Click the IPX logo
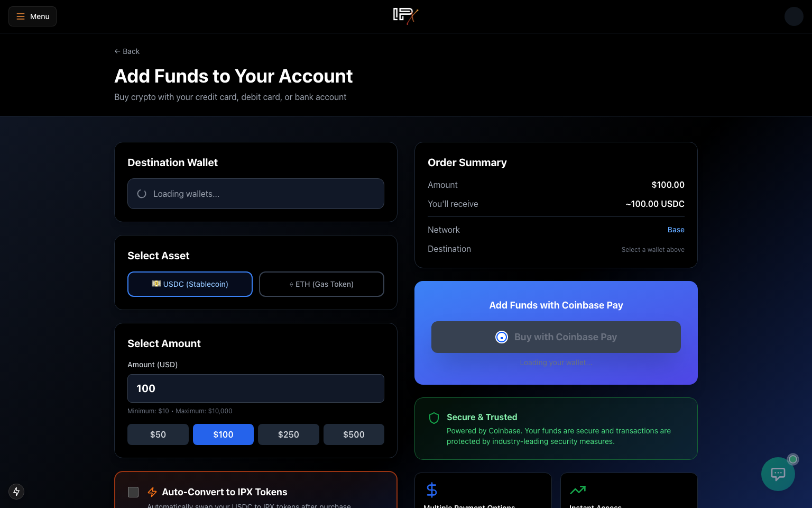This screenshot has height=508, width=812. coord(405,16)
